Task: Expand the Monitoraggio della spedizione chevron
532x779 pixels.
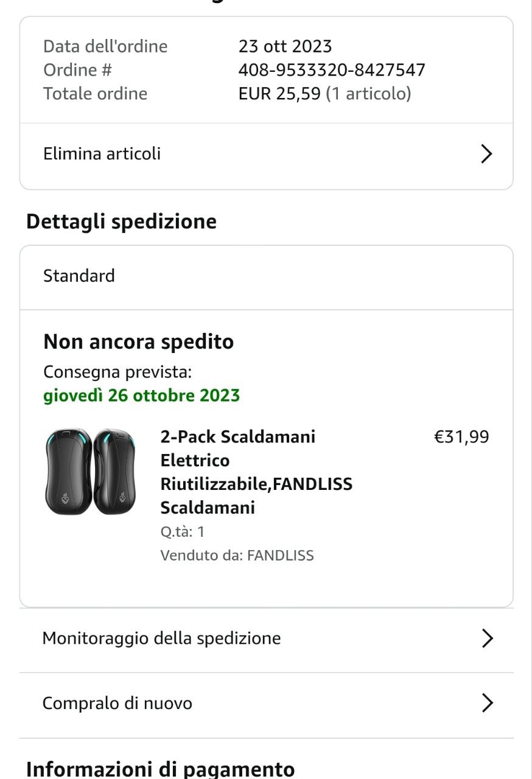Action: [x=487, y=638]
